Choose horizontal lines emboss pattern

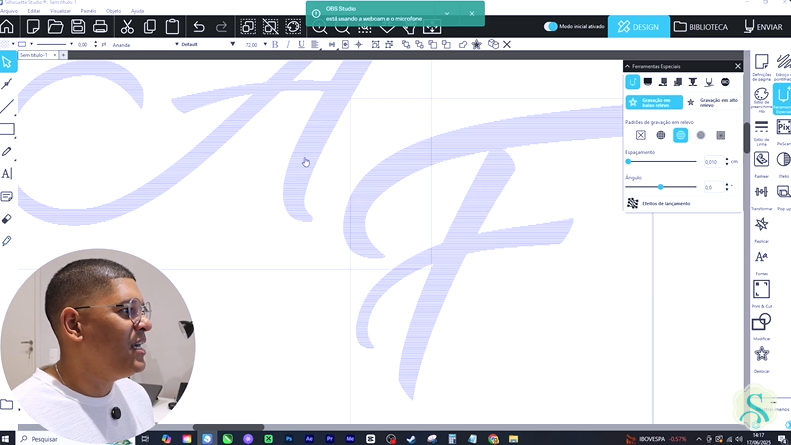click(681, 135)
